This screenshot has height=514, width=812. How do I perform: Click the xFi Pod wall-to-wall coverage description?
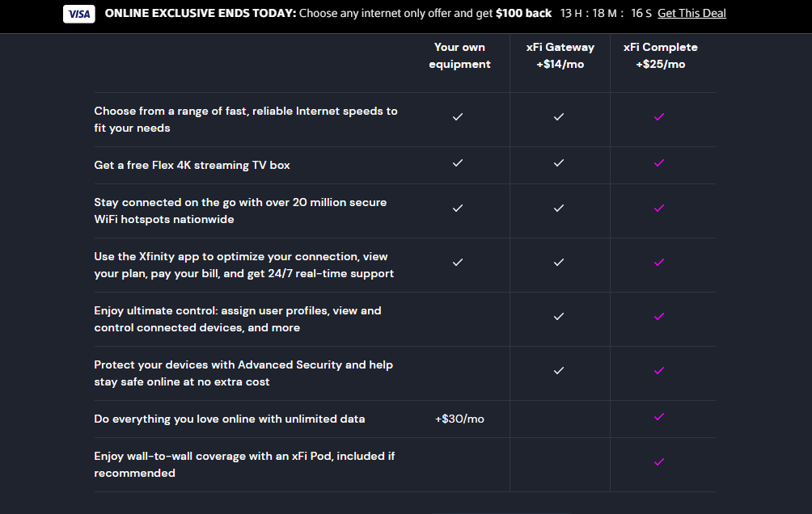click(244, 465)
